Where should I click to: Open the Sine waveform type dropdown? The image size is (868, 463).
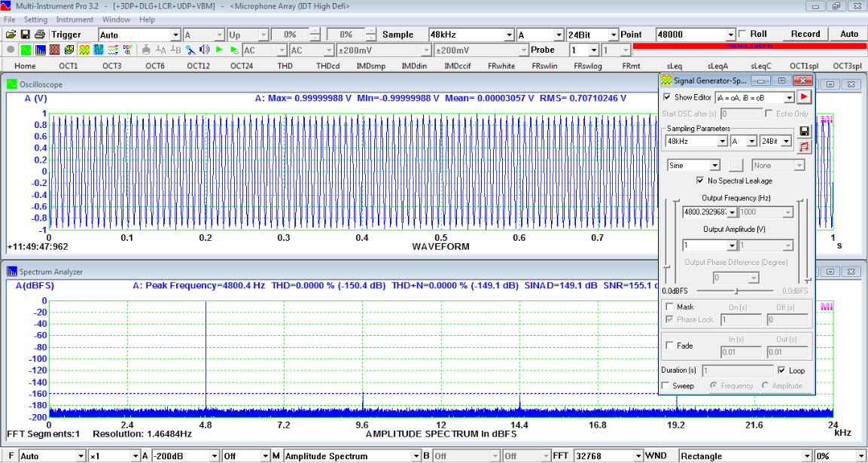714,165
